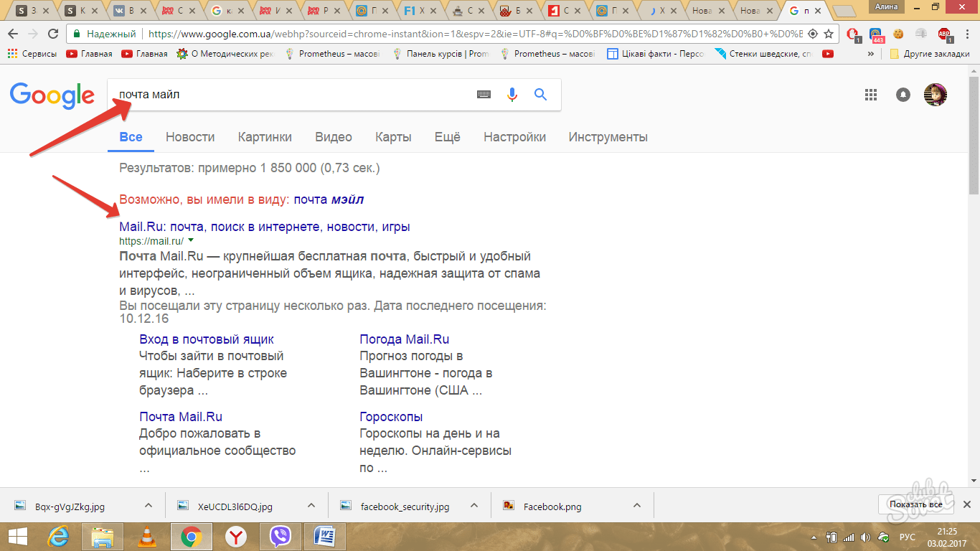Image resolution: width=980 pixels, height=551 pixels.
Task: Open Microsoft Word from the taskbar
Action: [x=324, y=537]
